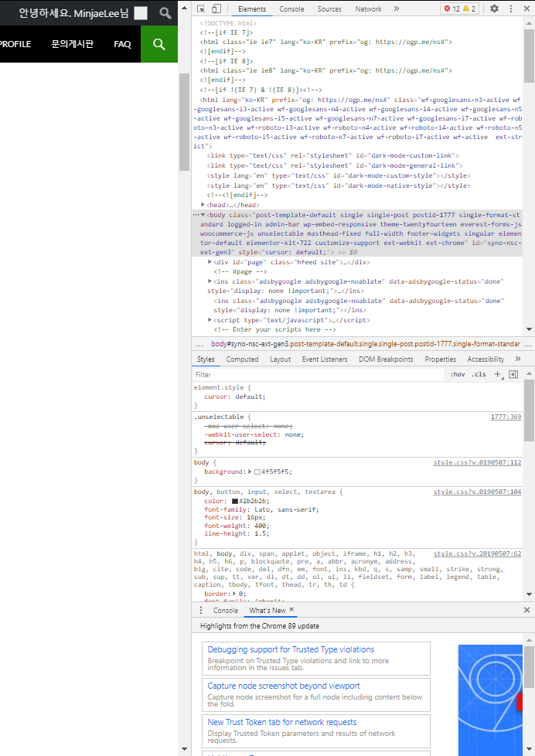Viewport: 535px width, 756px height.
Task: Toggle the device toolbar icon
Action: click(x=216, y=9)
